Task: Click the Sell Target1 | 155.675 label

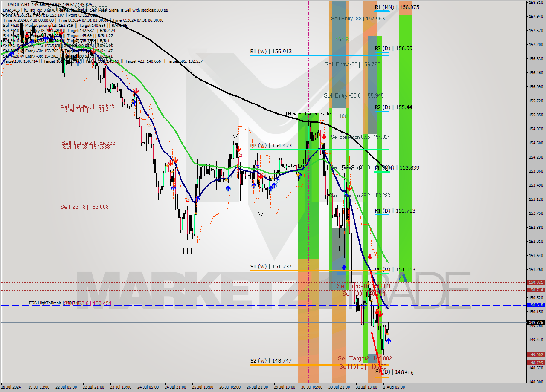Action: [x=87, y=106]
